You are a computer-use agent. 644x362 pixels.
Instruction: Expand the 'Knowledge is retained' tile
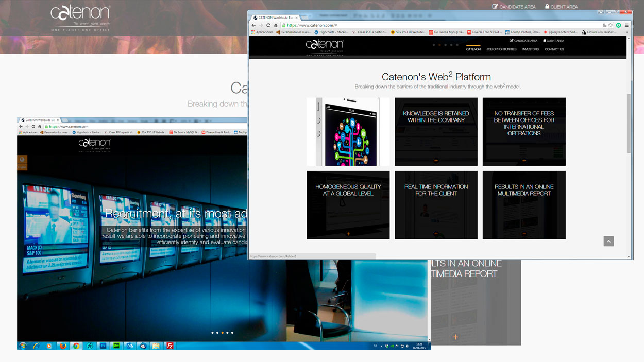click(436, 161)
